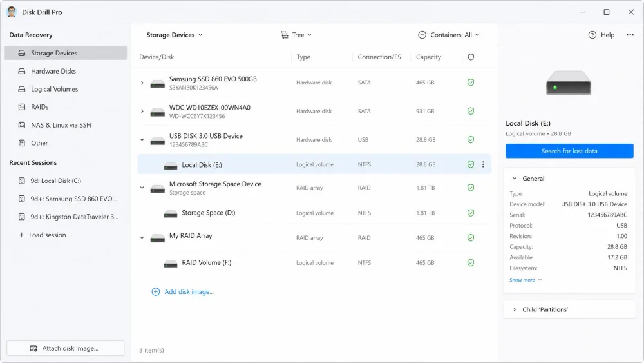This screenshot has height=363, width=644.
Task: Click protection shield for Samsung SSD row
Action: coord(471,83)
